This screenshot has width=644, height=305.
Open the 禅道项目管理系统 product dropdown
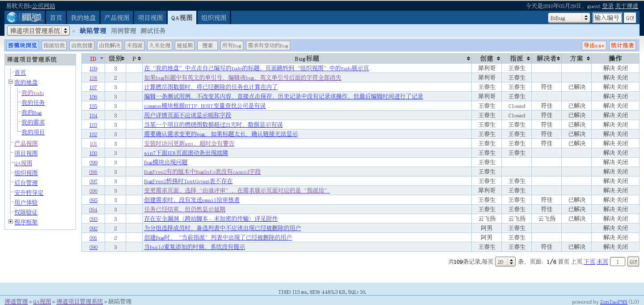coord(38,30)
